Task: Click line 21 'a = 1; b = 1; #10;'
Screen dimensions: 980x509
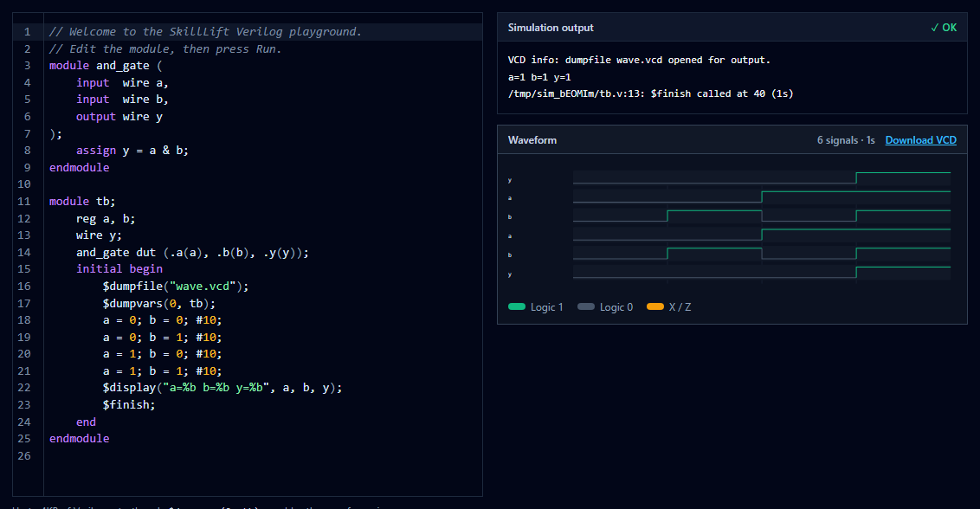Action: pos(163,370)
